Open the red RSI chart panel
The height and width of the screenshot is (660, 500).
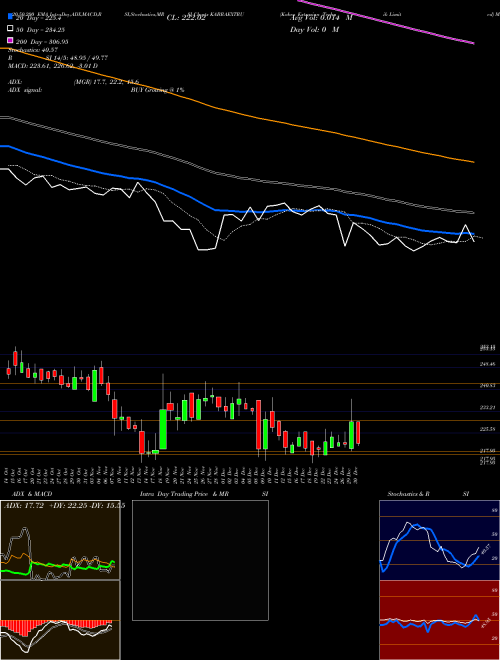(439, 620)
